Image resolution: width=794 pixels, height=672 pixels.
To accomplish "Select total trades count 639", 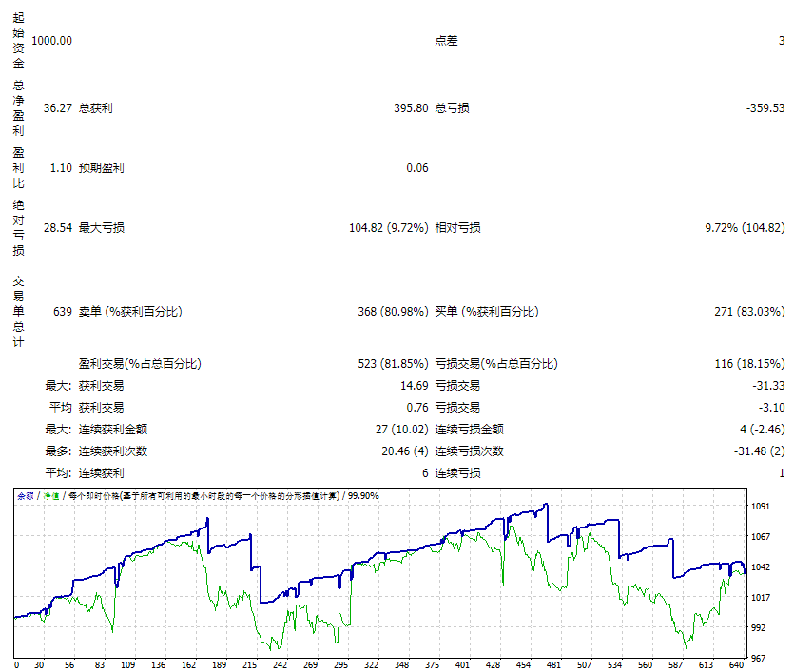I will [x=63, y=312].
